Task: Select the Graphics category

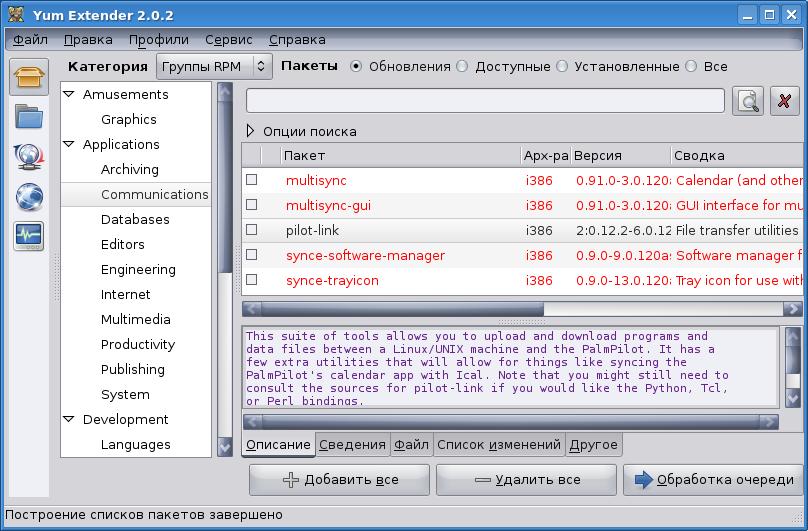Action: 129,119
